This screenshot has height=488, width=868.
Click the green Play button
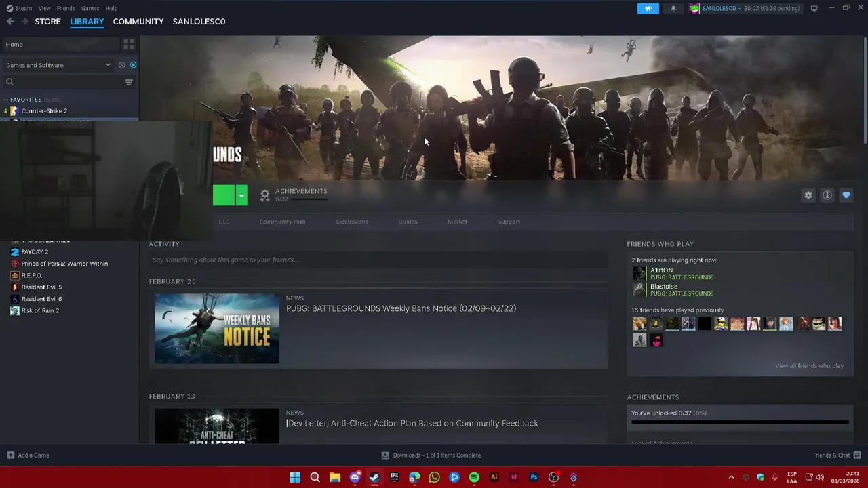click(224, 195)
